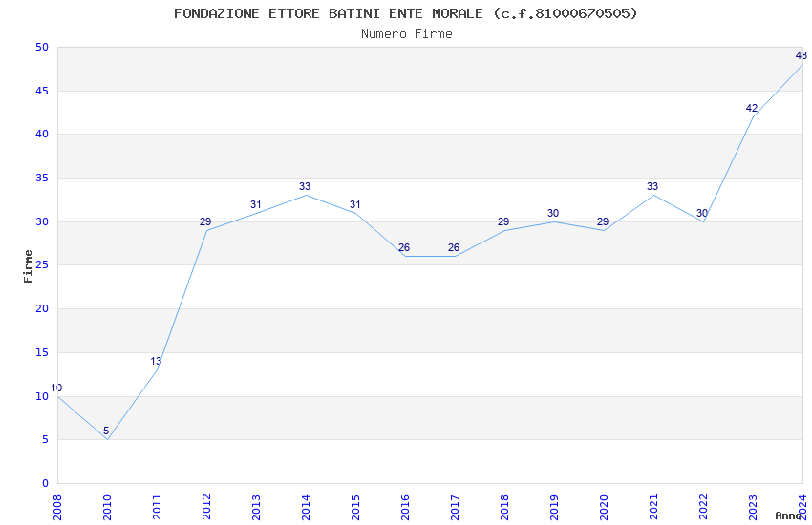The height and width of the screenshot is (525, 812).
Task: Click the y-axis tick label 45
Action: click(x=42, y=91)
